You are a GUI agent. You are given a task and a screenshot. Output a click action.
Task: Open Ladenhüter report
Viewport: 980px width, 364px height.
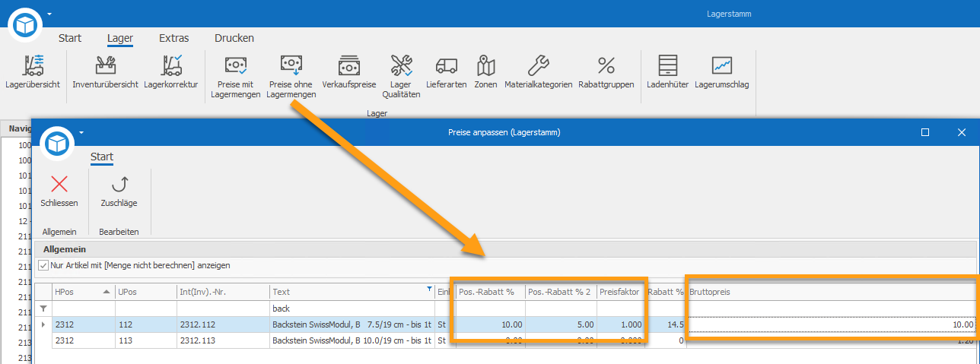pyautogui.click(x=667, y=71)
